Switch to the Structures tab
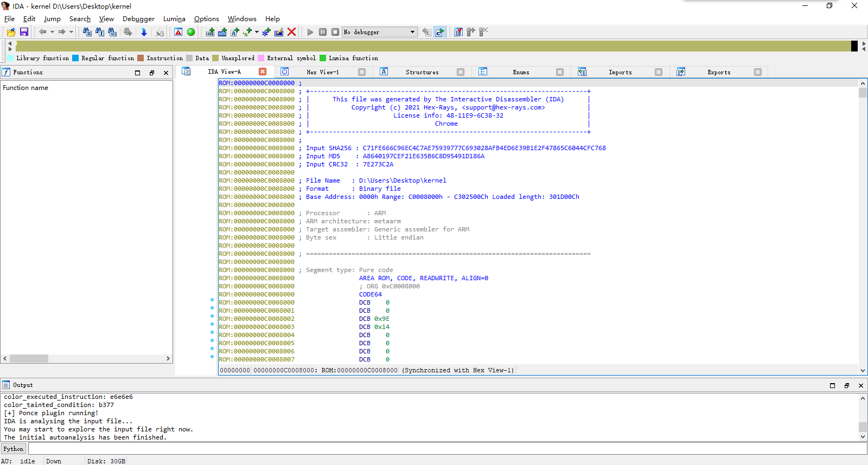The image size is (868, 465). click(x=422, y=72)
